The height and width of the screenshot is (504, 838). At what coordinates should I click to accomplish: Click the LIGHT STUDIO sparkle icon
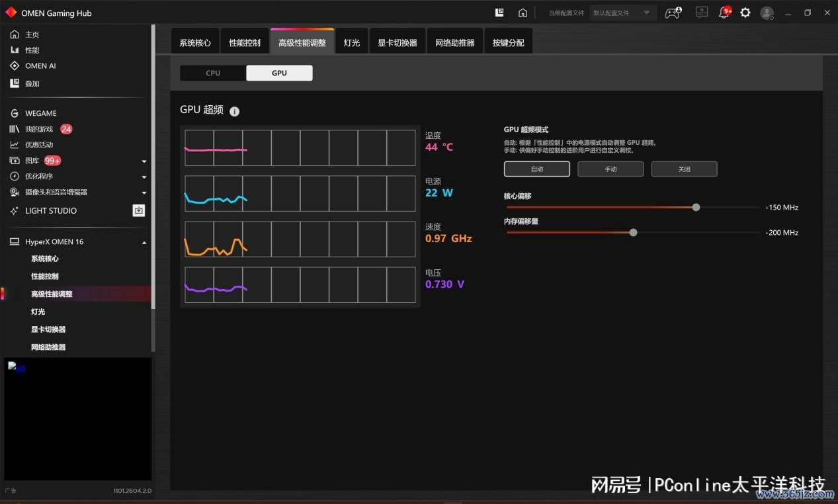[x=15, y=211]
